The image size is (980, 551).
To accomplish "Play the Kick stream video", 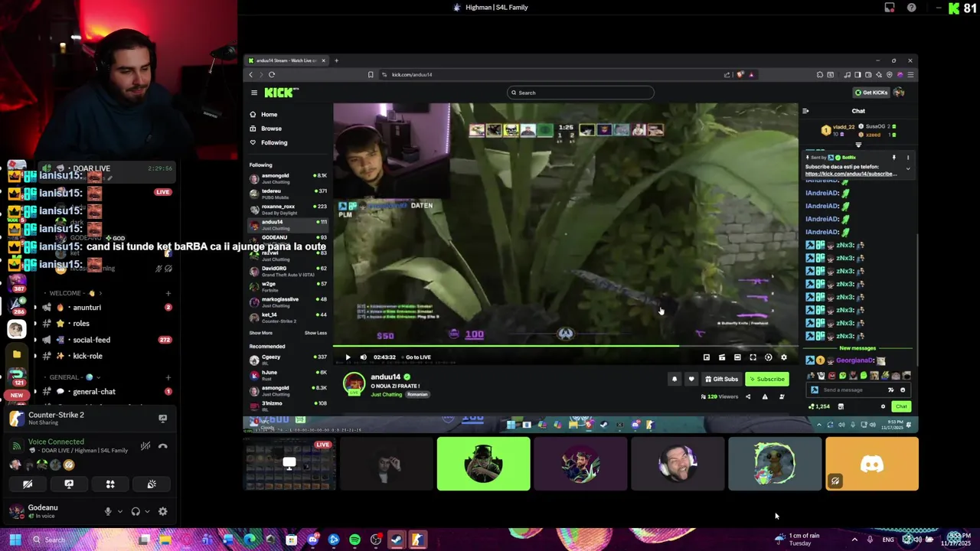I will coord(348,357).
